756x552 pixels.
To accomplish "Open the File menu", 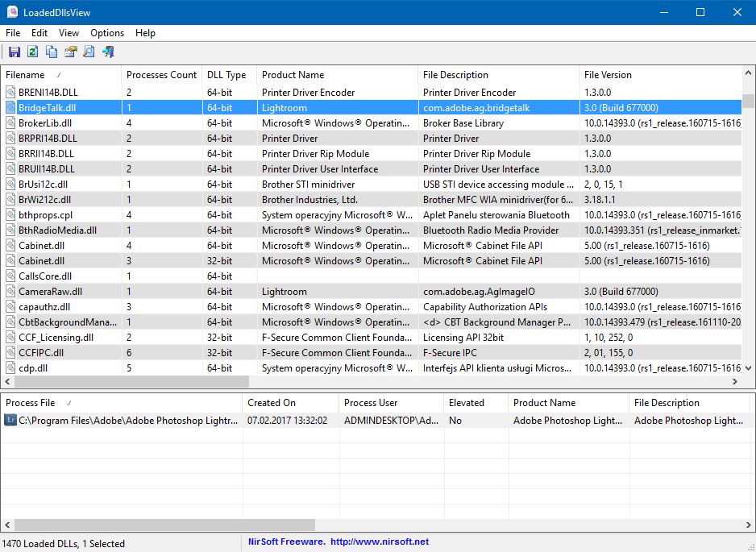I will coord(13,33).
